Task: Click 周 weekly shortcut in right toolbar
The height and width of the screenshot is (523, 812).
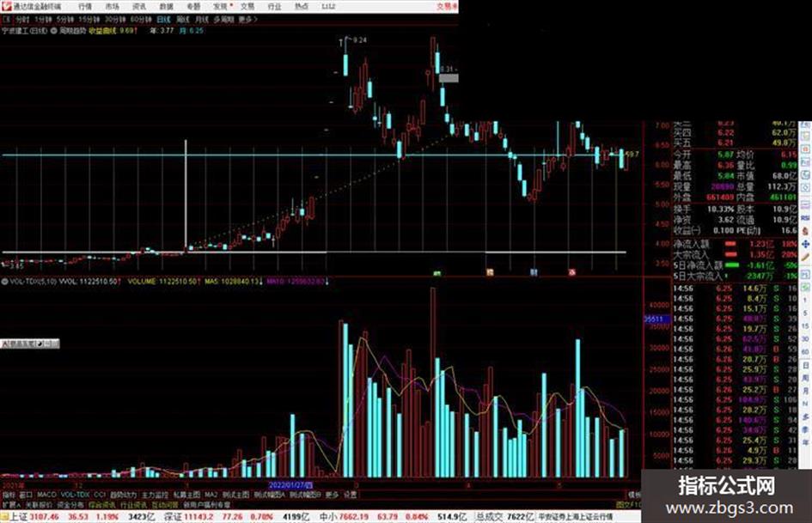Action: [805, 378]
